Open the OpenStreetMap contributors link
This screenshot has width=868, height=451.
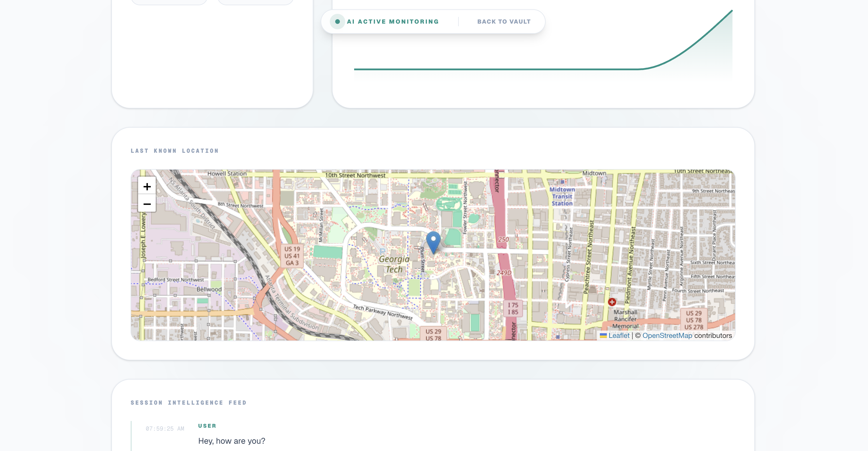coord(667,335)
